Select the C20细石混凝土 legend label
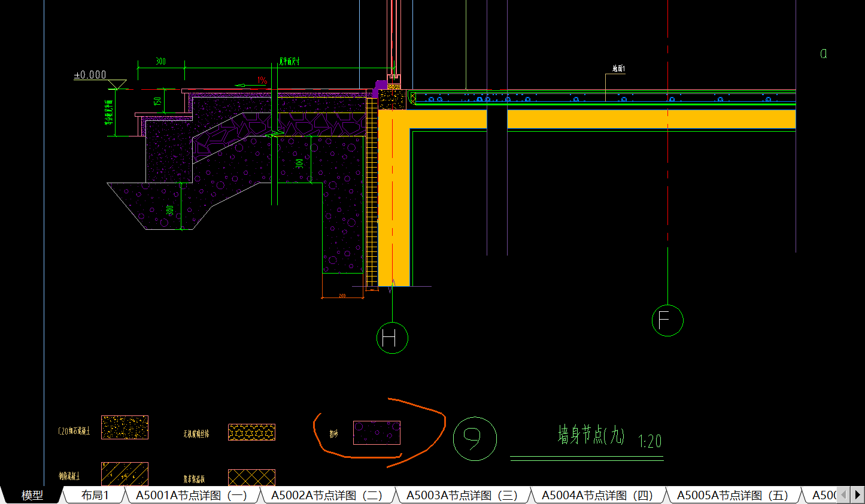This screenshot has height=504, width=865. pyautogui.click(x=74, y=431)
